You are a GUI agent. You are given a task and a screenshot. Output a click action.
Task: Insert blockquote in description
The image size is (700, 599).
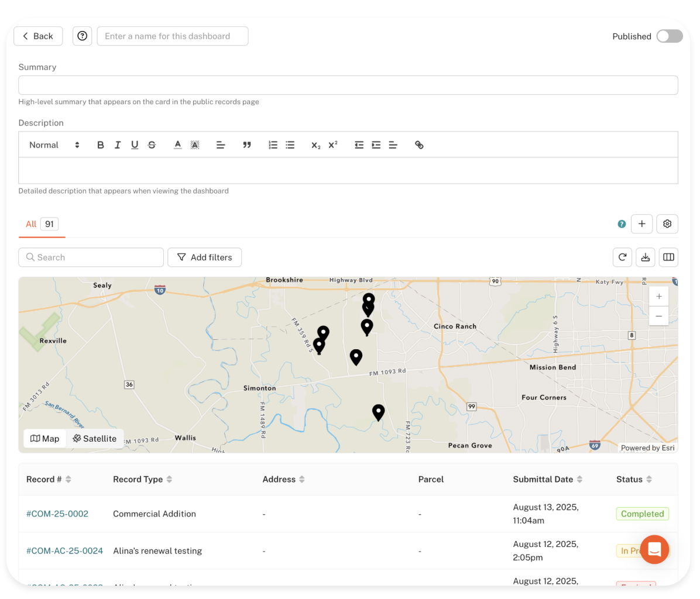pos(247,145)
